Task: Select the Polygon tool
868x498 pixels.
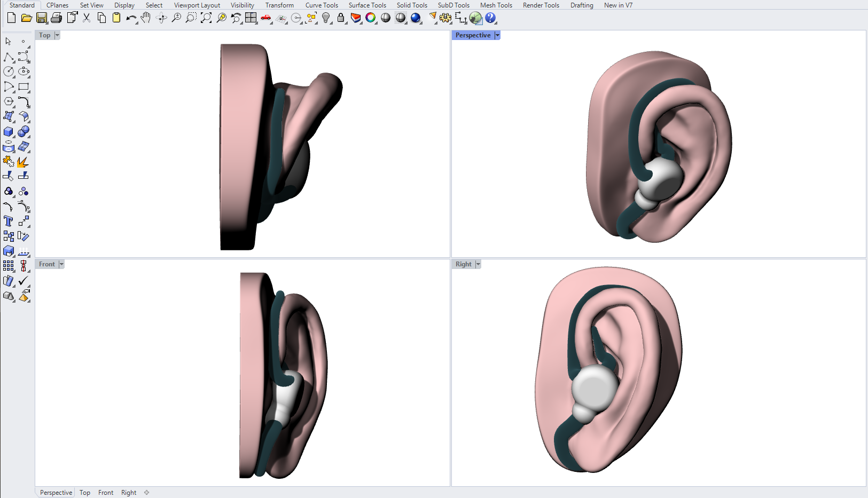Action: coord(9,101)
